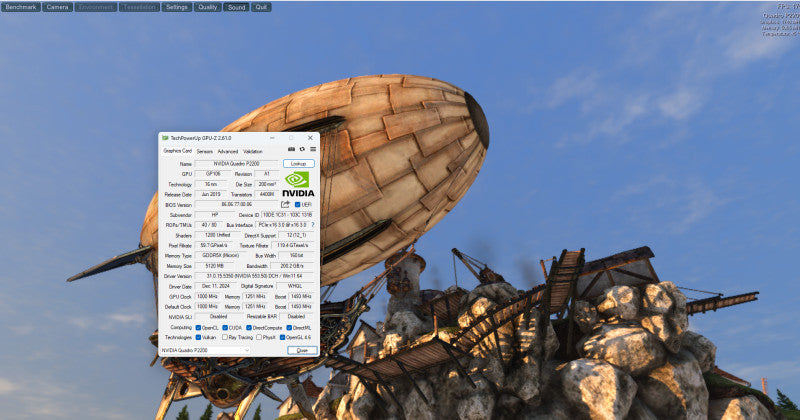Toggle the CUDA checkbox
The height and width of the screenshot is (420, 800).
tap(225, 328)
